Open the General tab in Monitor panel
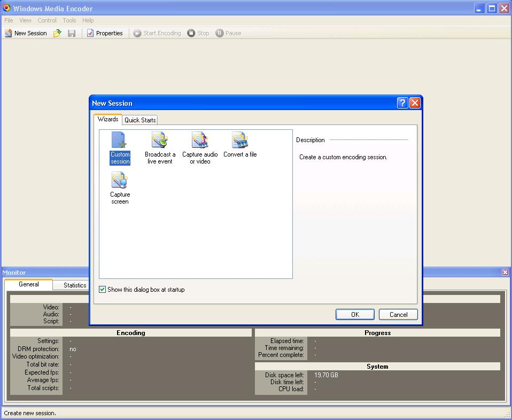This screenshot has height=420, width=512. coord(29,284)
